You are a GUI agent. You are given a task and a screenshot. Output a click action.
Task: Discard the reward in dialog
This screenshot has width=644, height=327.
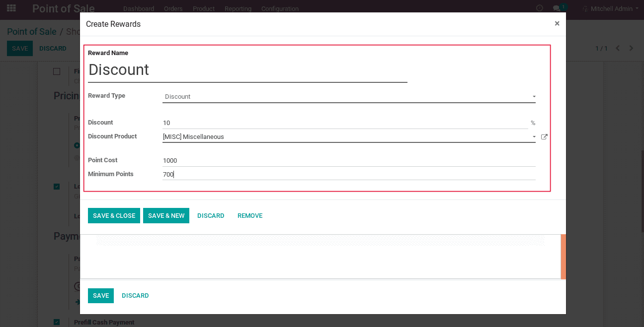211,216
